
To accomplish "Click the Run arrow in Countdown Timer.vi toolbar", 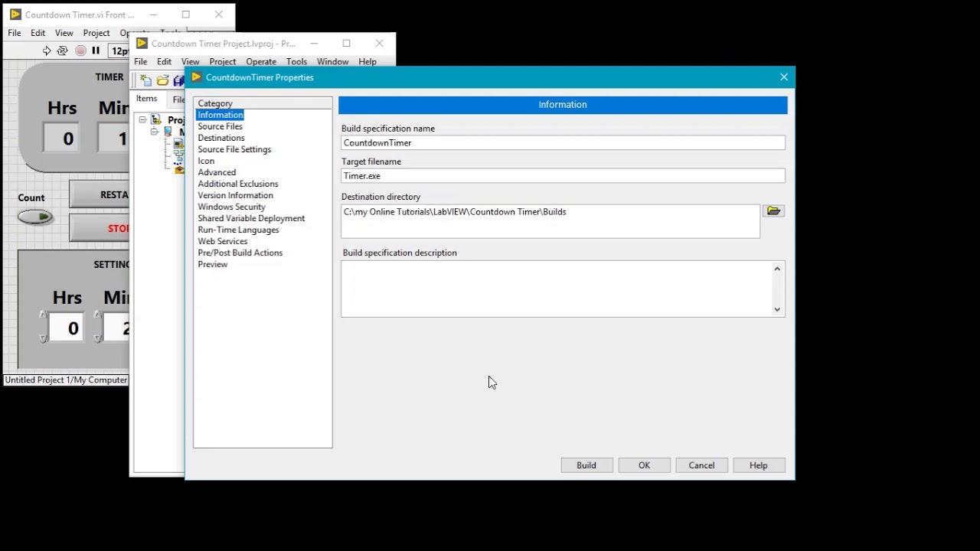I will click(x=47, y=51).
